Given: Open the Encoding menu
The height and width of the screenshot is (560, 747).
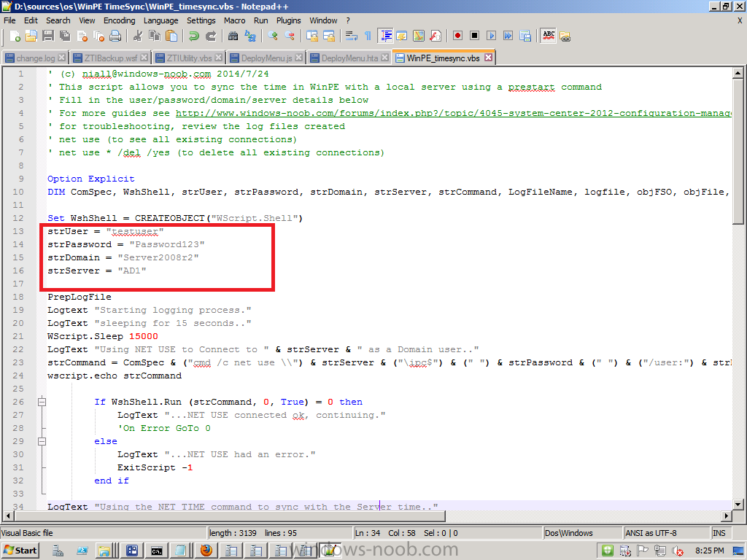Looking at the screenshot, I should 120,20.
